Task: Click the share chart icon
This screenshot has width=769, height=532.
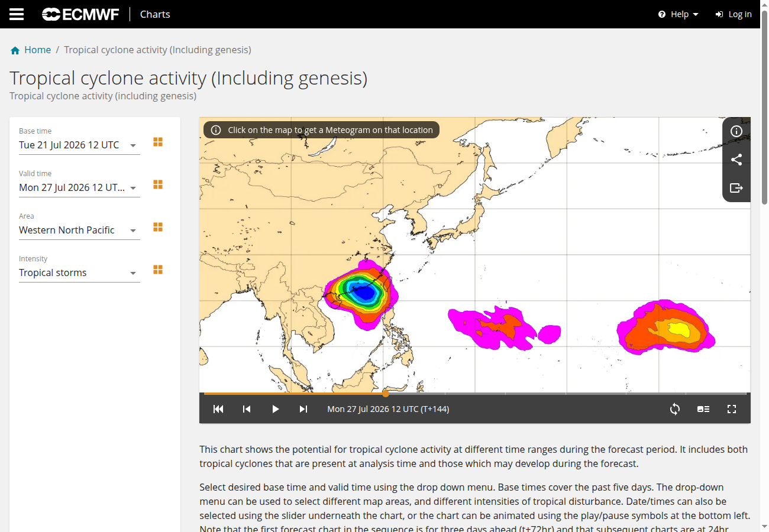Action: pyautogui.click(x=736, y=160)
